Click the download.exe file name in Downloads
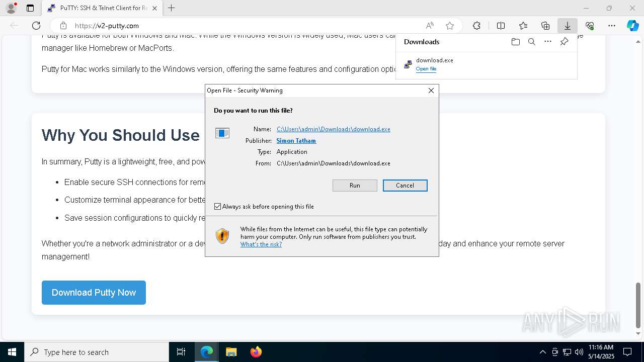This screenshot has height=362, width=644. point(435,60)
